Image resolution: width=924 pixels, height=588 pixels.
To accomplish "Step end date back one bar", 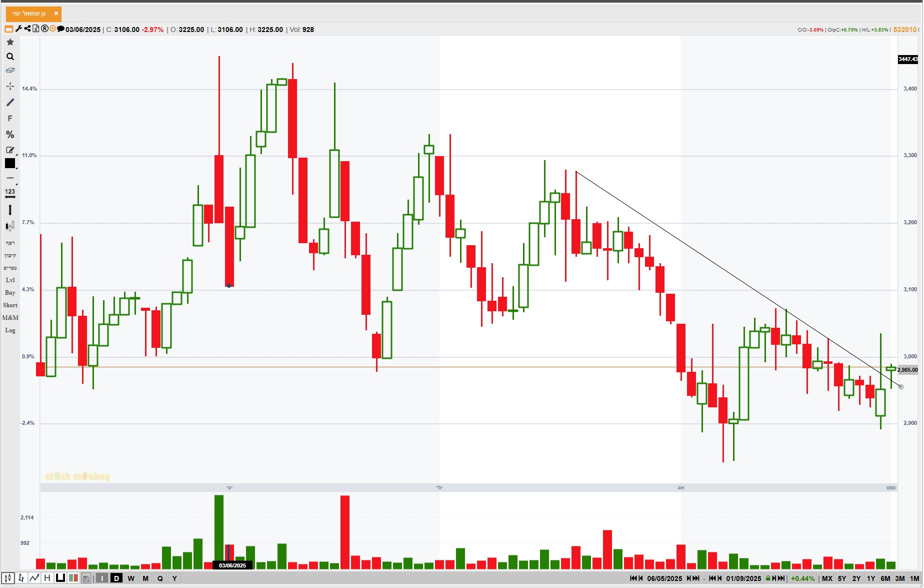I will pos(719,578).
